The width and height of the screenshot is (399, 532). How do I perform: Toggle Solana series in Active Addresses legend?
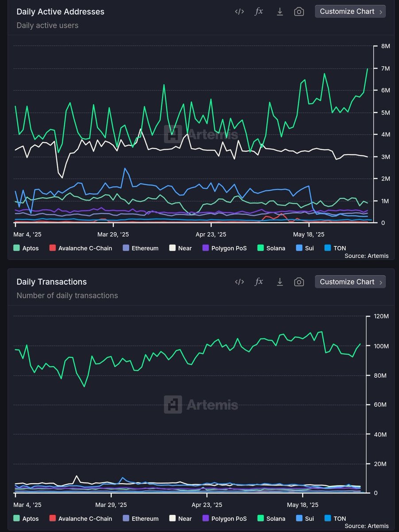[271, 248]
